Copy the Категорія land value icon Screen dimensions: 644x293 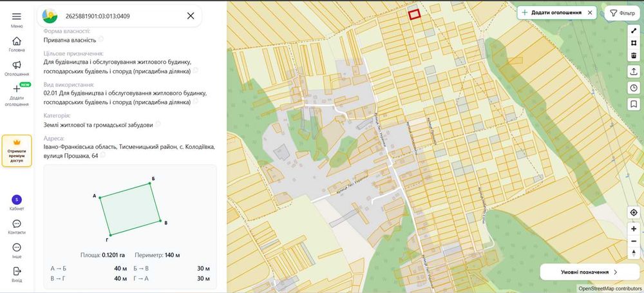point(158,124)
